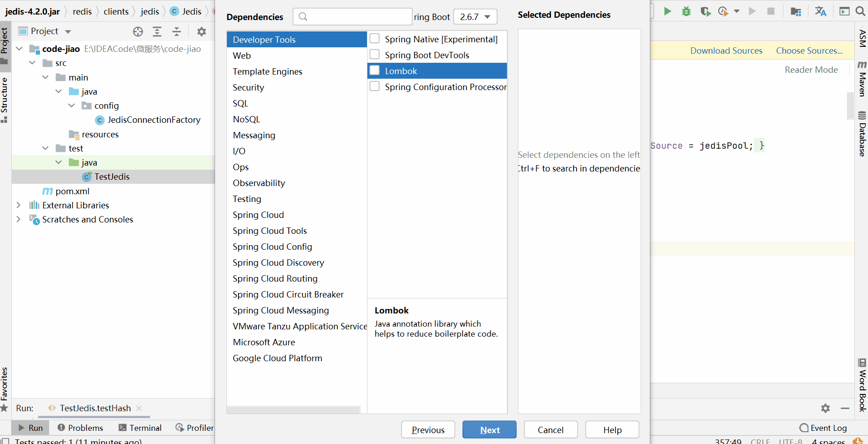This screenshot has width=868, height=444.
Task: Click Download Sources link
Action: point(726,50)
